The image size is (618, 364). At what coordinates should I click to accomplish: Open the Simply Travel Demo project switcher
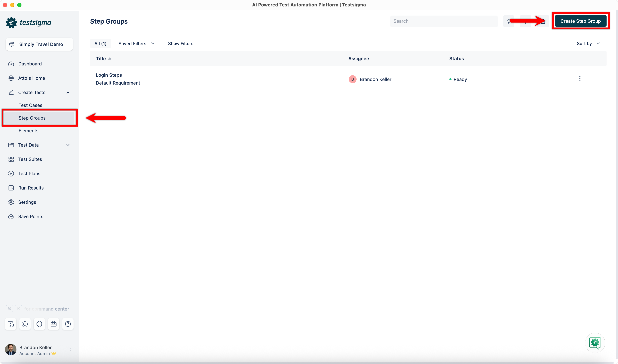pos(39,44)
